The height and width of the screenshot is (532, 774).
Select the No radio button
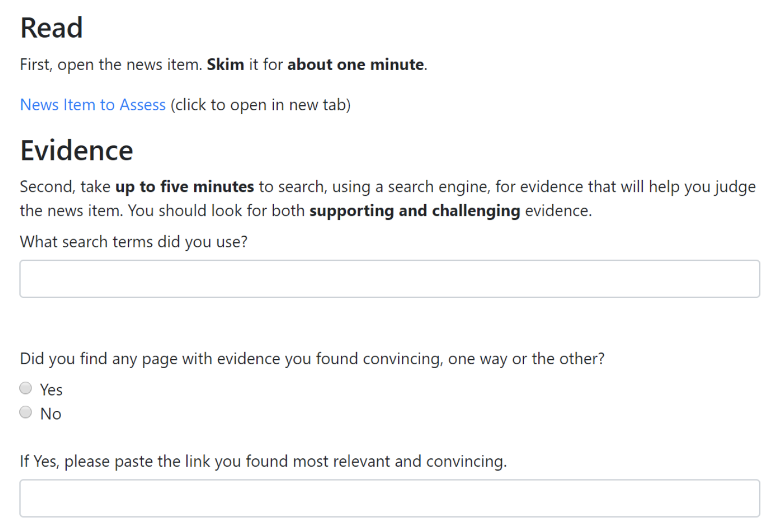tap(26, 412)
